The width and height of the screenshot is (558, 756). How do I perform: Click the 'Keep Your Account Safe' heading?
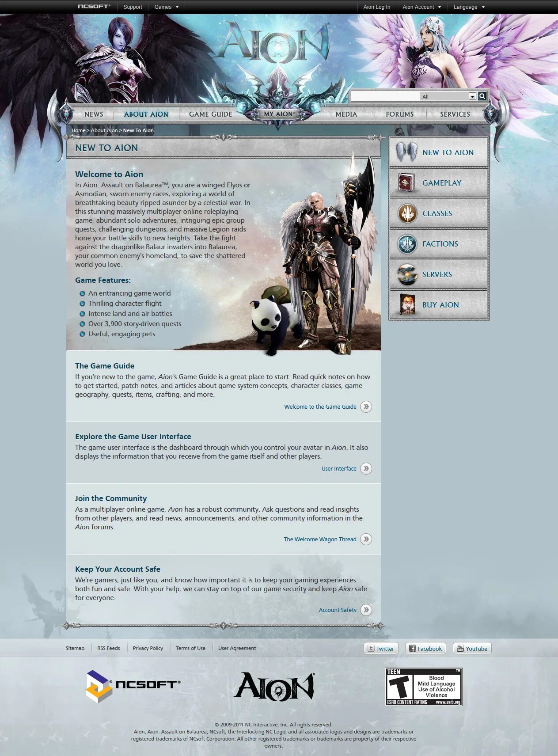[x=118, y=569]
